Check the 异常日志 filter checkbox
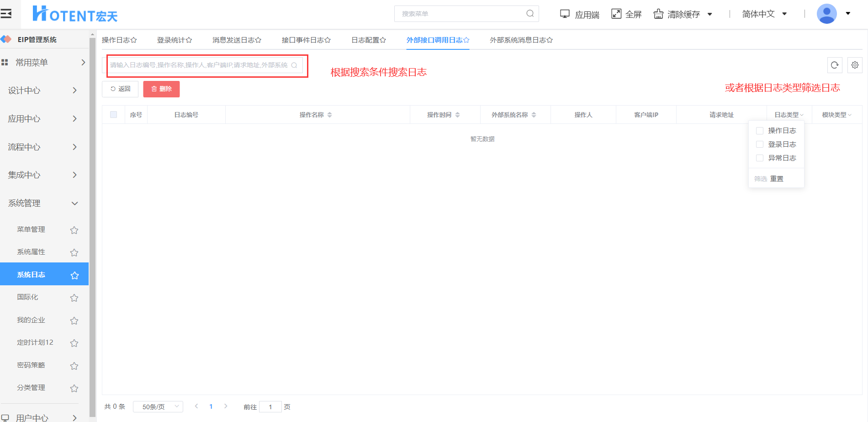The height and width of the screenshot is (422, 868). pos(760,158)
